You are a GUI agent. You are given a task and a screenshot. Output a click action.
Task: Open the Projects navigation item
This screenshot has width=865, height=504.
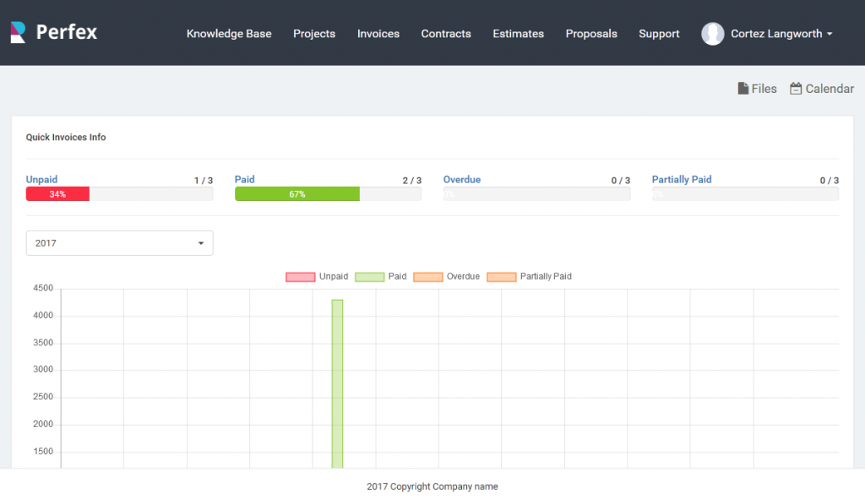313,34
